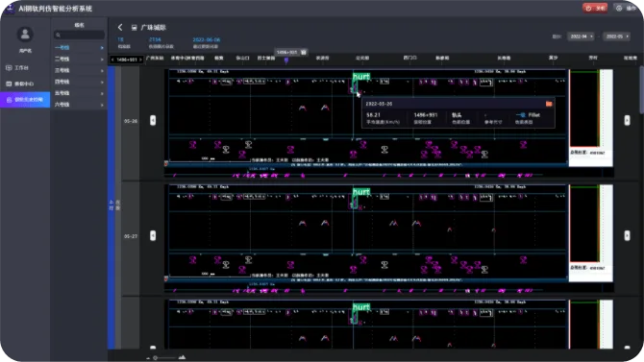Image resolution: width=644 pixels, height=362 pixels.
Task: Click the large mountain icon right of zoom slider
Action: 182,357
